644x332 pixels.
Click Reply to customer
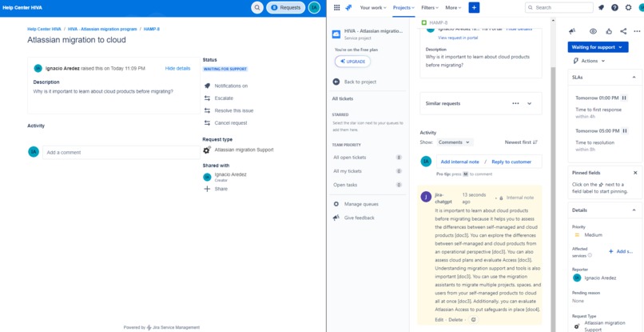[511, 162]
